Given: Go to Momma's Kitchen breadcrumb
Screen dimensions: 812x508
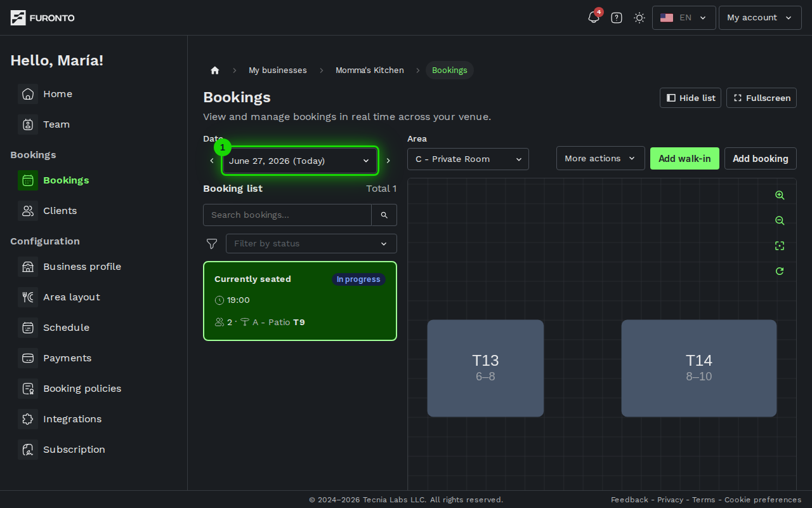Looking at the screenshot, I should click(370, 70).
